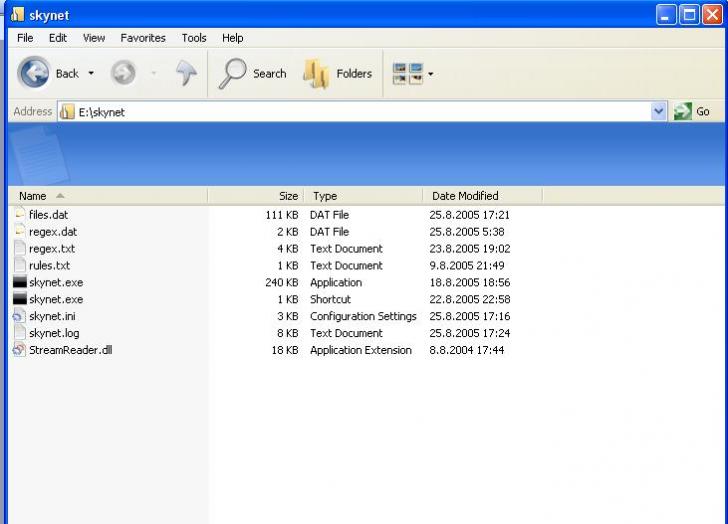This screenshot has height=524, width=728.
Task: Sort by the Name column header
Action: click(x=108, y=196)
